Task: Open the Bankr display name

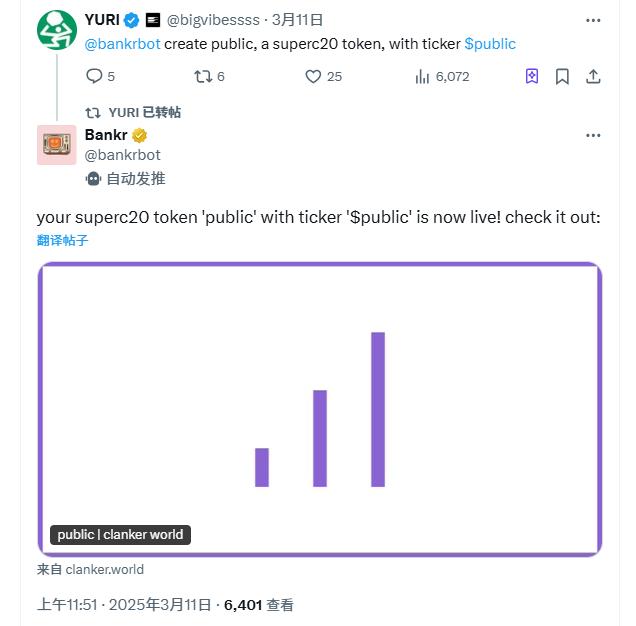Action: (x=106, y=135)
